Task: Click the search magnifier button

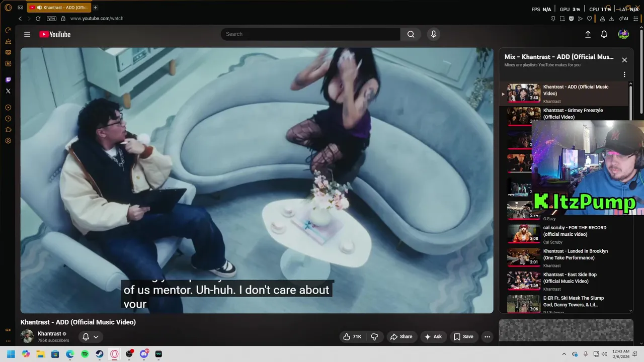Action: tap(411, 34)
